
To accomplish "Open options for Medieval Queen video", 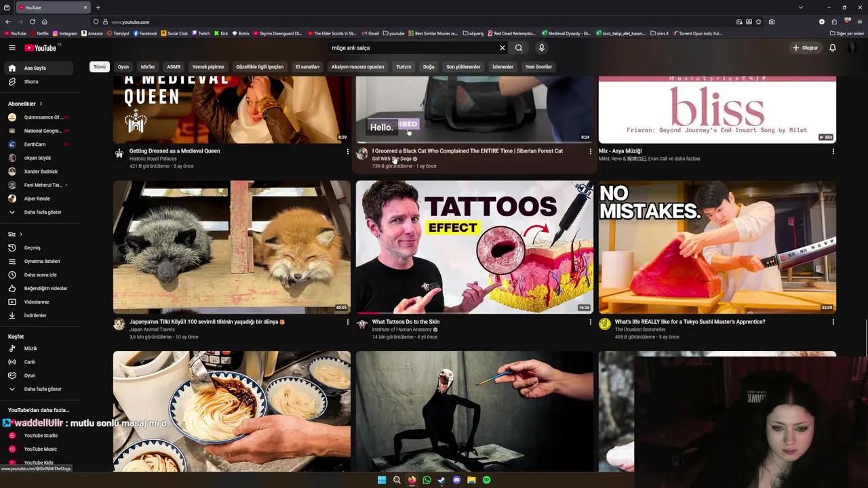I will (347, 151).
